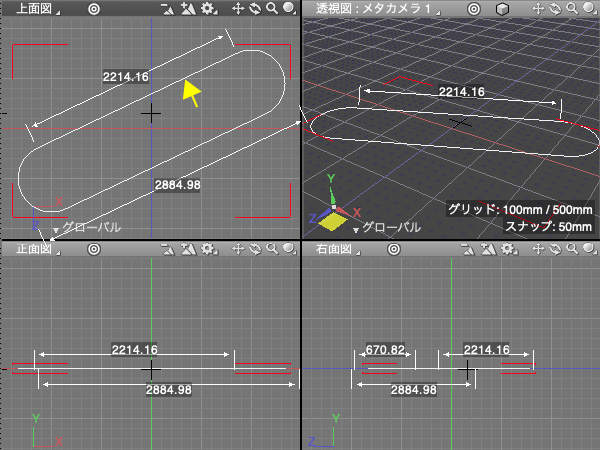Open 透視図：メタカメラ 1 view dropdown
The image size is (600, 450).
(x=378, y=8)
